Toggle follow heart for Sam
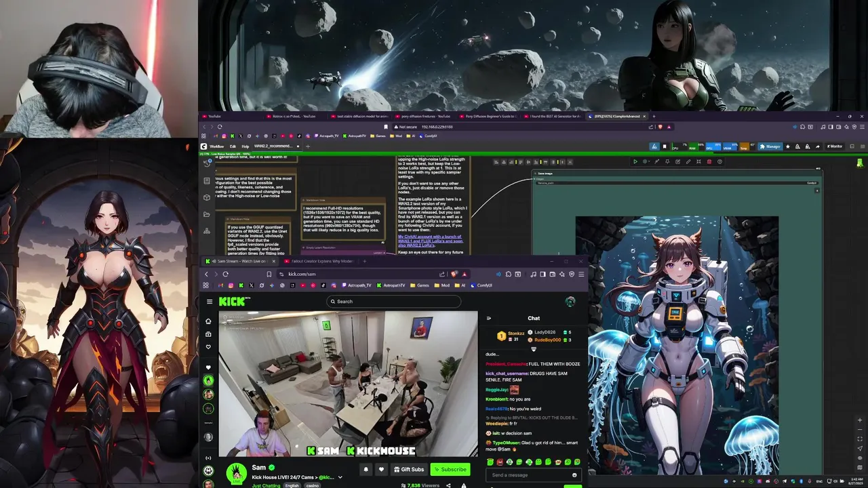 tap(381, 469)
